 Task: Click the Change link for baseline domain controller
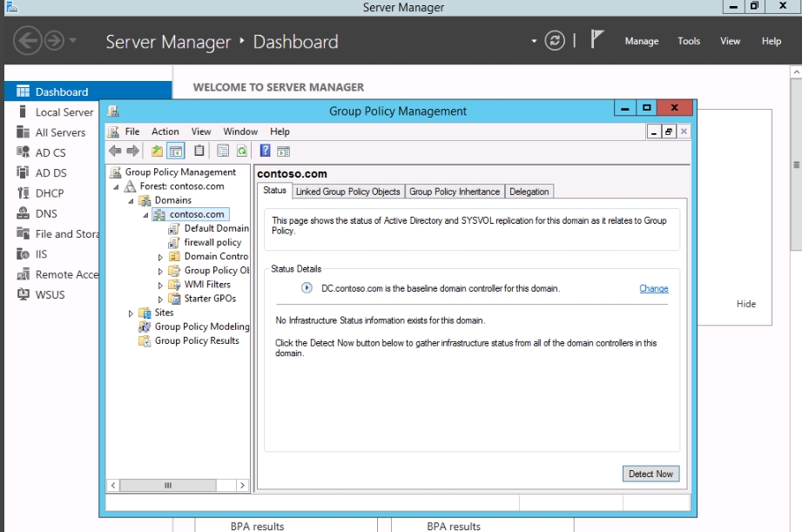(654, 288)
